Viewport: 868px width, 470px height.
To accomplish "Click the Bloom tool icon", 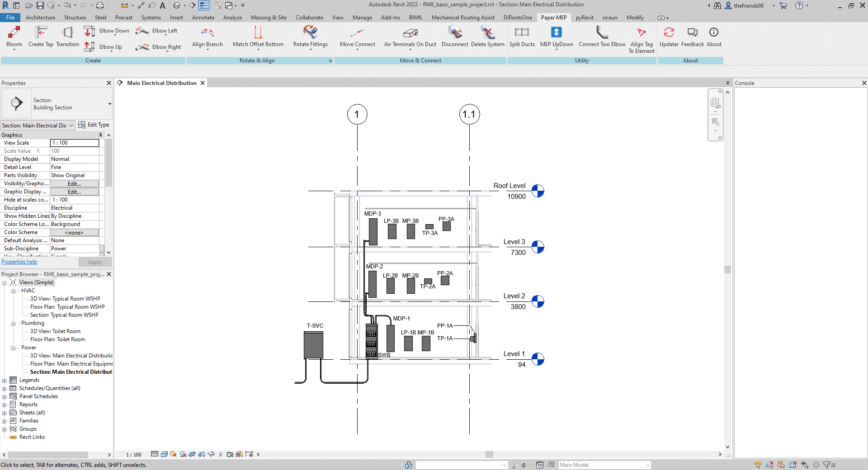I will click(14, 33).
